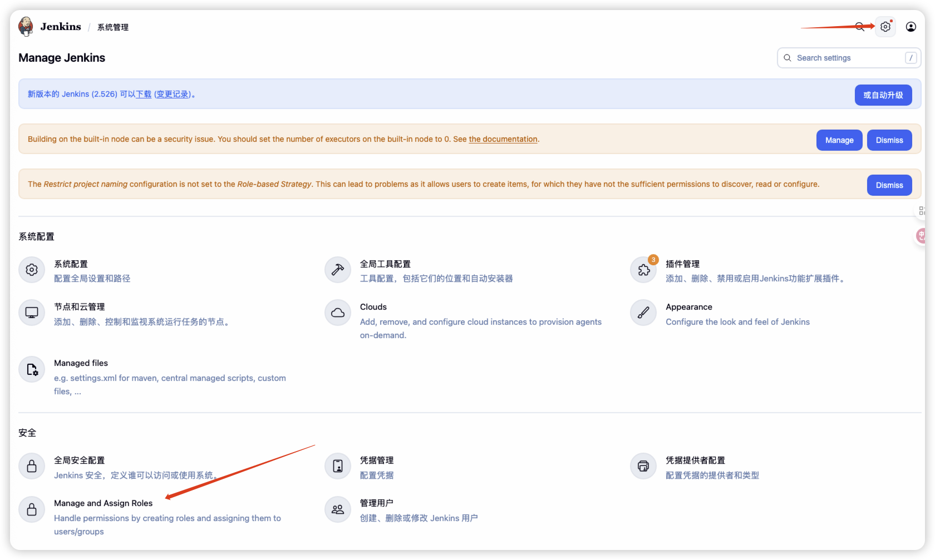
Task: Click the Clouds cloud icon
Action: pyautogui.click(x=338, y=313)
